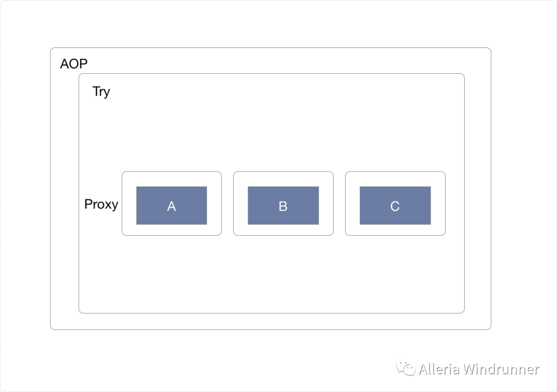Click the gap between A and B proxy boxes

(x=227, y=203)
